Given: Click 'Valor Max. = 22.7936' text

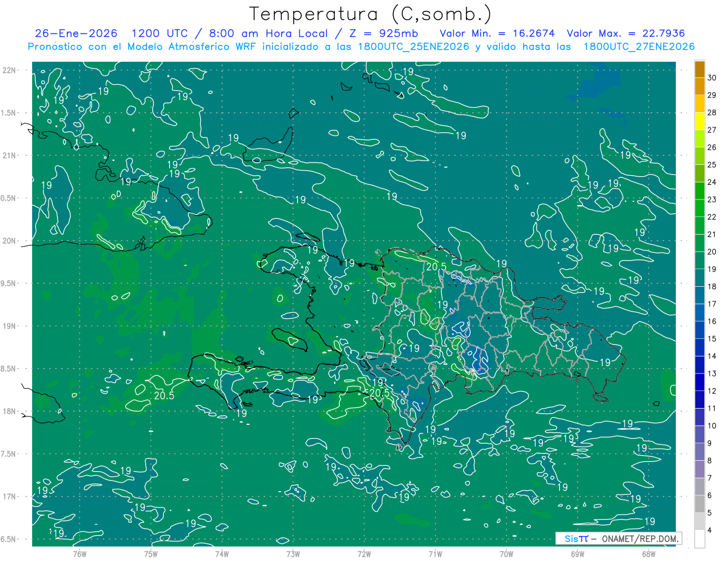Looking at the screenshot, I should 626,33.
